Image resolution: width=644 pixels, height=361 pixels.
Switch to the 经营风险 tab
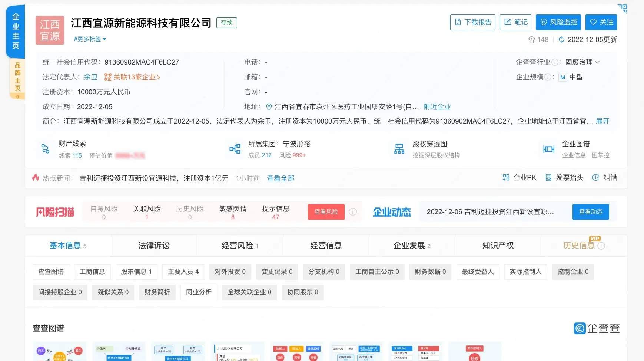click(x=240, y=246)
